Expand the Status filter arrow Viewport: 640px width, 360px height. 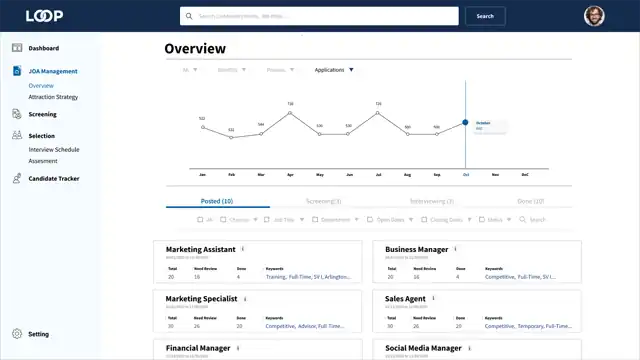point(509,220)
